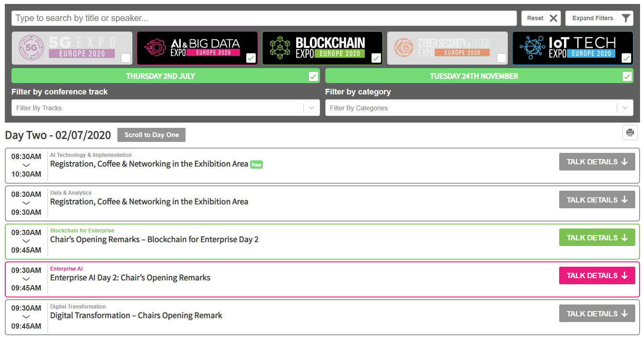
Task: Click Scroll to Day One button
Action: click(151, 135)
